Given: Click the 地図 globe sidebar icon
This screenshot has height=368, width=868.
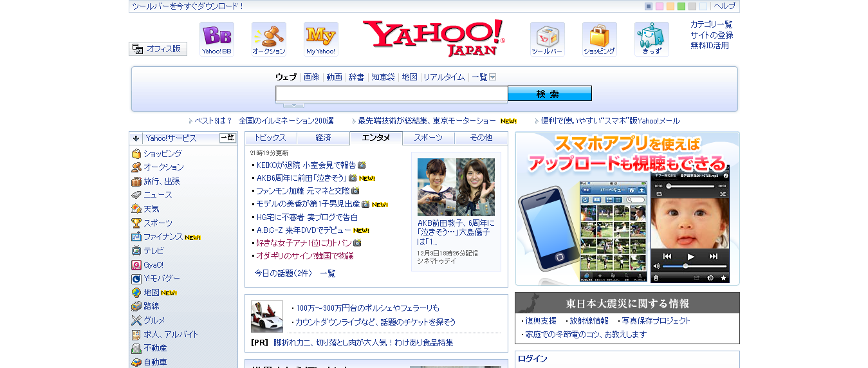Looking at the screenshot, I should pos(136,293).
